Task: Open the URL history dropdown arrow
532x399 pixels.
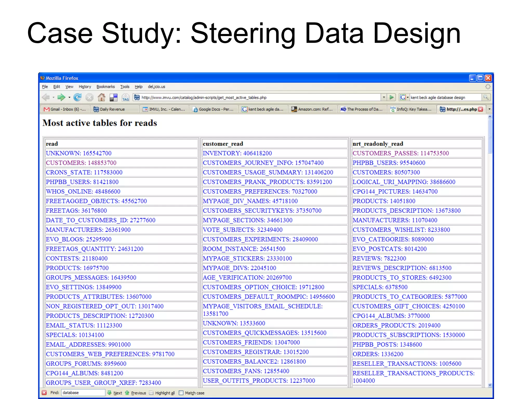Action: pos(384,97)
